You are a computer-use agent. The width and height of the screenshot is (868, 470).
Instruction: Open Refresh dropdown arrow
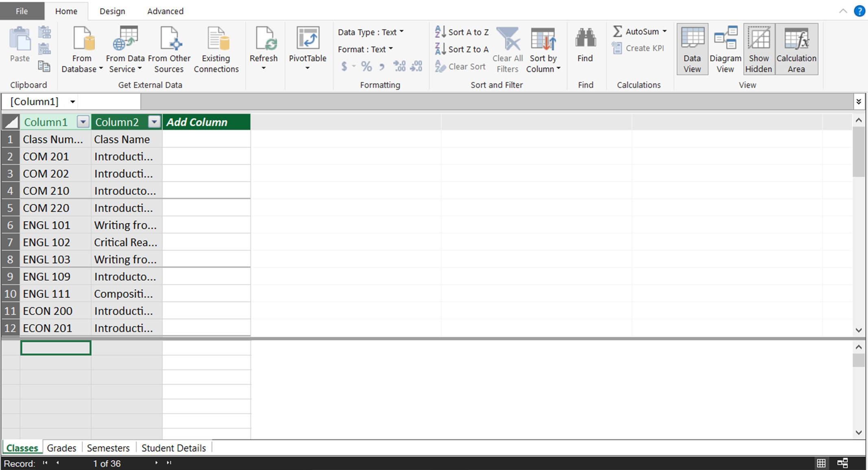pyautogui.click(x=264, y=68)
